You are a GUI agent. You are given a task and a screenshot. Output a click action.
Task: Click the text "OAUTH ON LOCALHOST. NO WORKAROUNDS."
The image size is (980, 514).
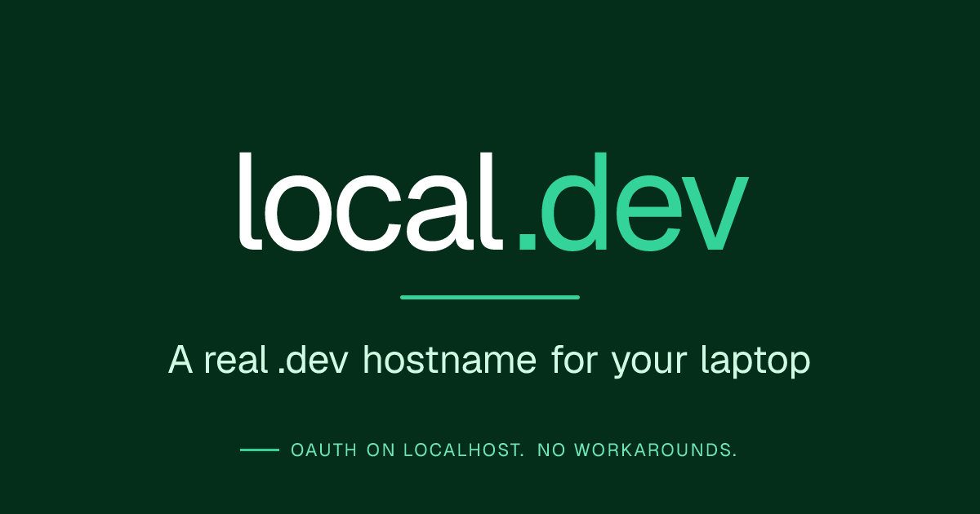pos(514,450)
